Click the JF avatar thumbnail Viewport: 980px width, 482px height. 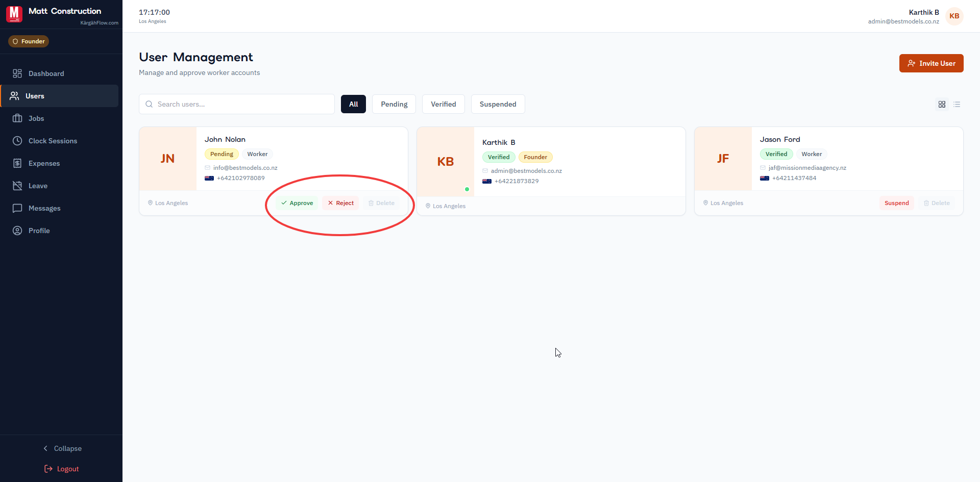(x=723, y=159)
